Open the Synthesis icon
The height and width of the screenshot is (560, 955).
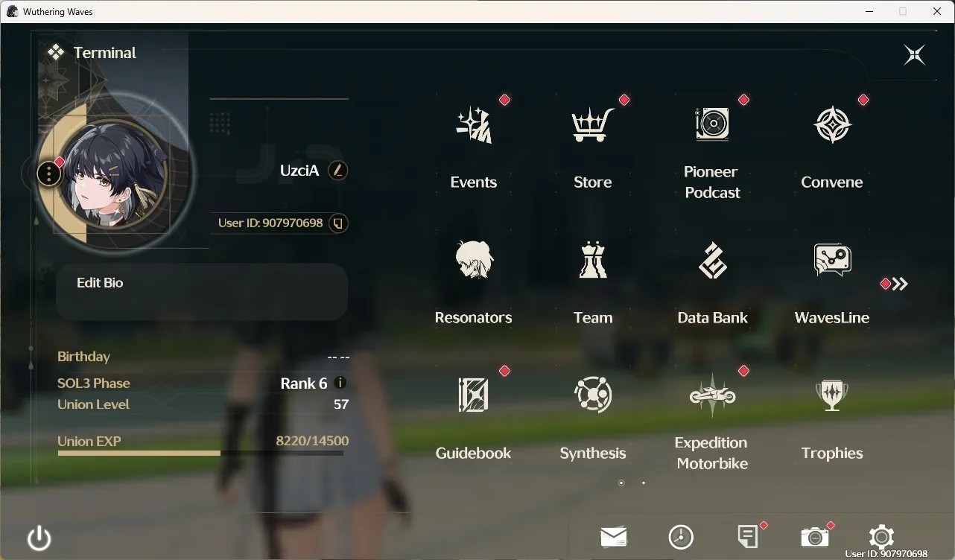coord(593,395)
